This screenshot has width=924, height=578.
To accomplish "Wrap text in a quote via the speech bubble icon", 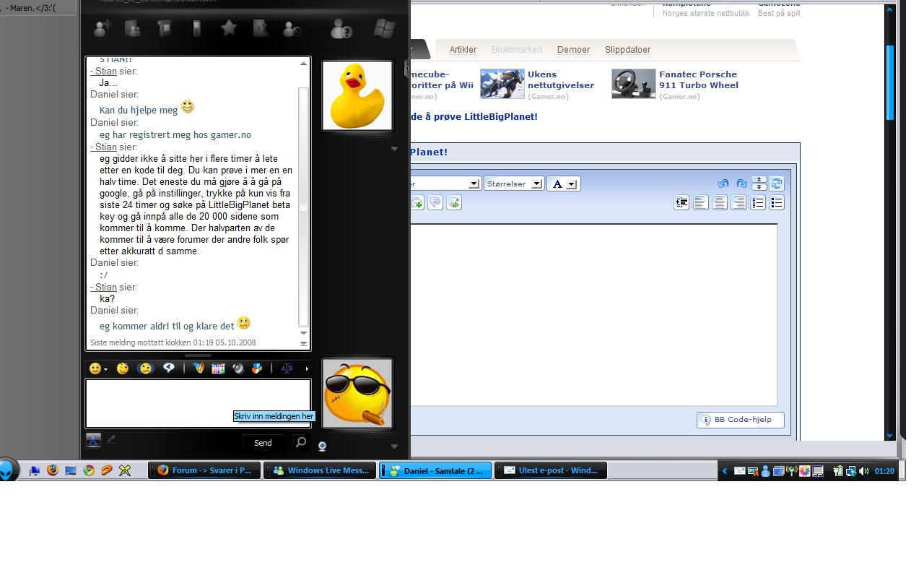I will [435, 202].
